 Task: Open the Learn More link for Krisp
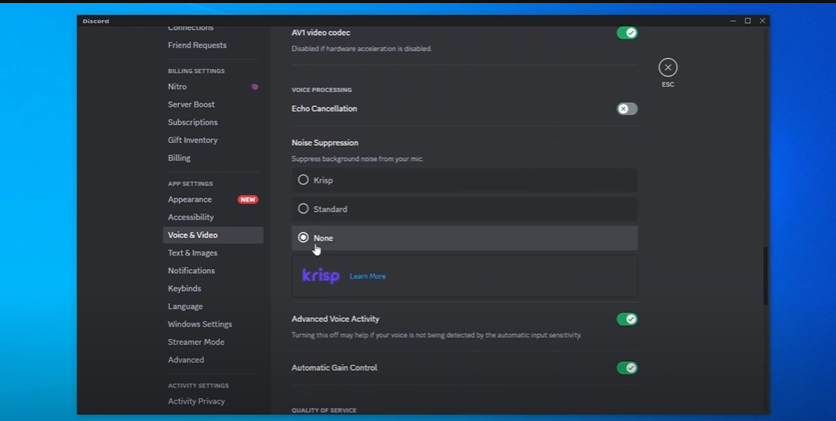367,276
